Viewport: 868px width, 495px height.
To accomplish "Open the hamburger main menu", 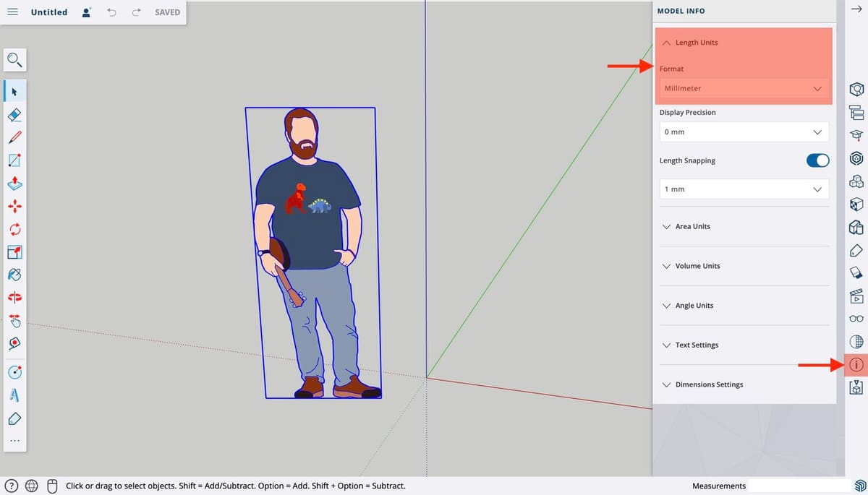I will pos(12,12).
